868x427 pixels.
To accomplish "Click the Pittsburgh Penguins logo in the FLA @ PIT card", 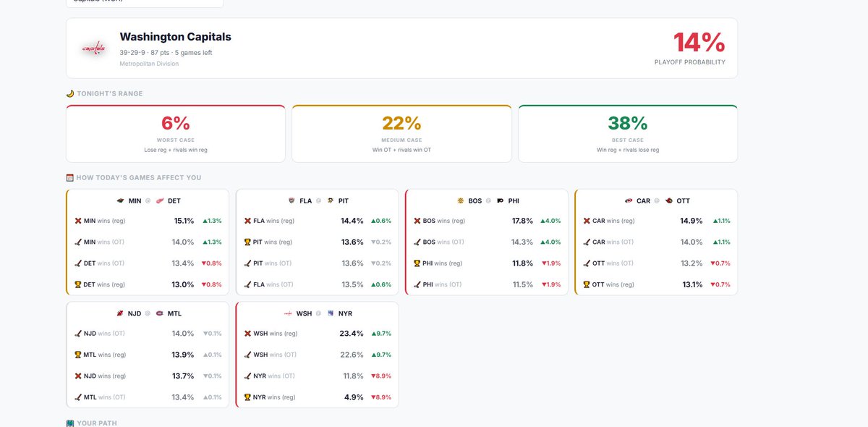I will point(330,201).
